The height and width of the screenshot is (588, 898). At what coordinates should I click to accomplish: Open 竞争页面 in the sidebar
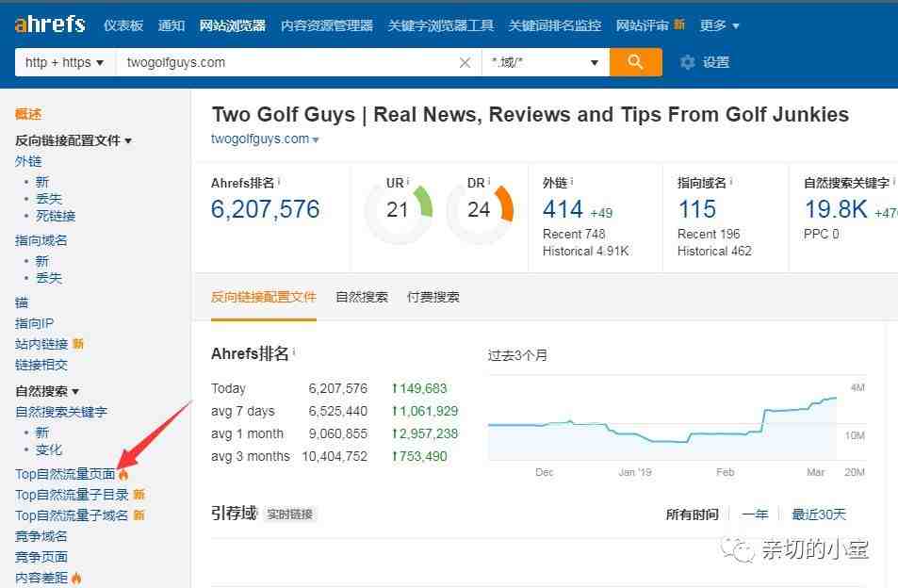coord(41,557)
